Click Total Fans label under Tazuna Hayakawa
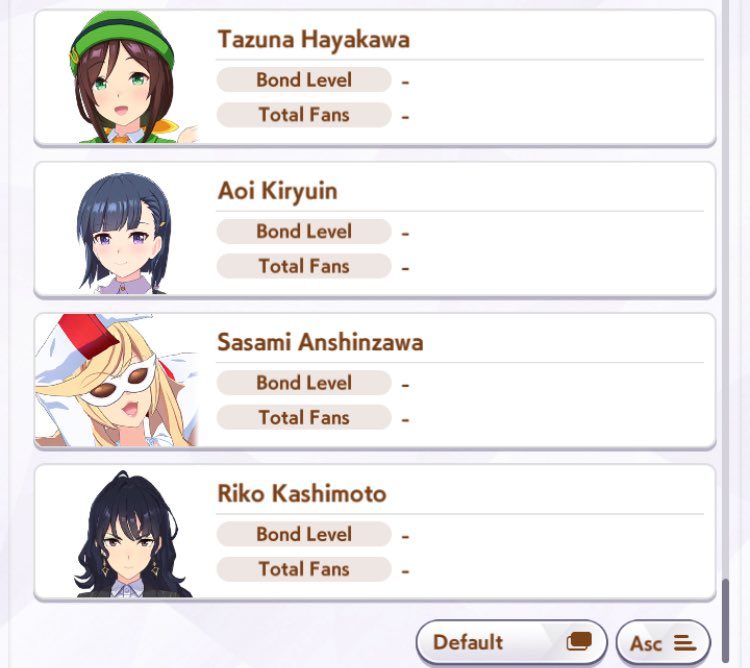Image resolution: width=750 pixels, height=668 pixels. (x=304, y=115)
